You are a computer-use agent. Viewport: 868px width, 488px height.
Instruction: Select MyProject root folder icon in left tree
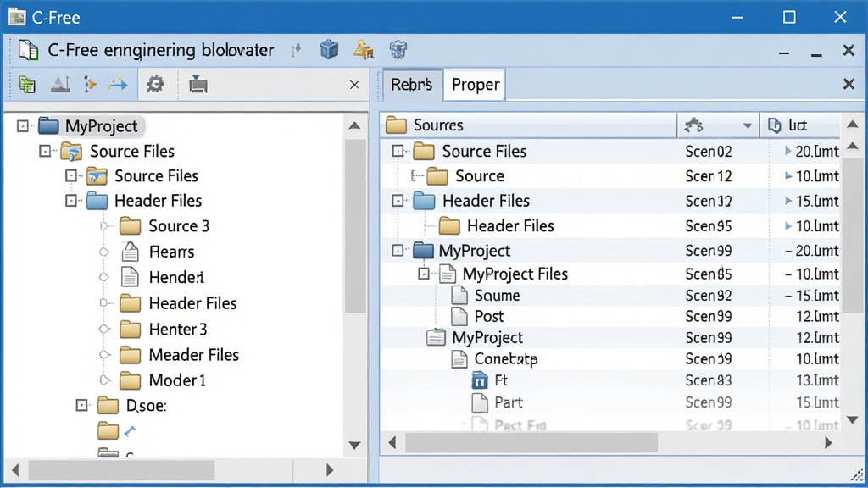pyautogui.click(x=48, y=126)
